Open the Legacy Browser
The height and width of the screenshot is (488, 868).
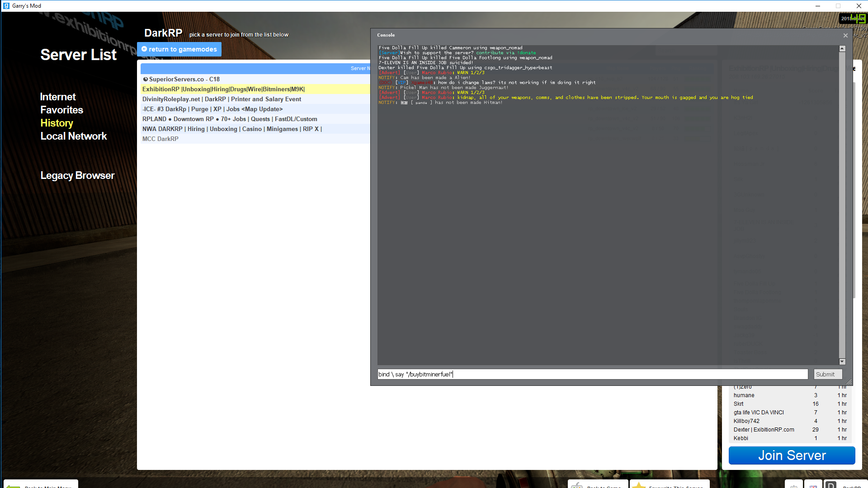click(x=77, y=175)
